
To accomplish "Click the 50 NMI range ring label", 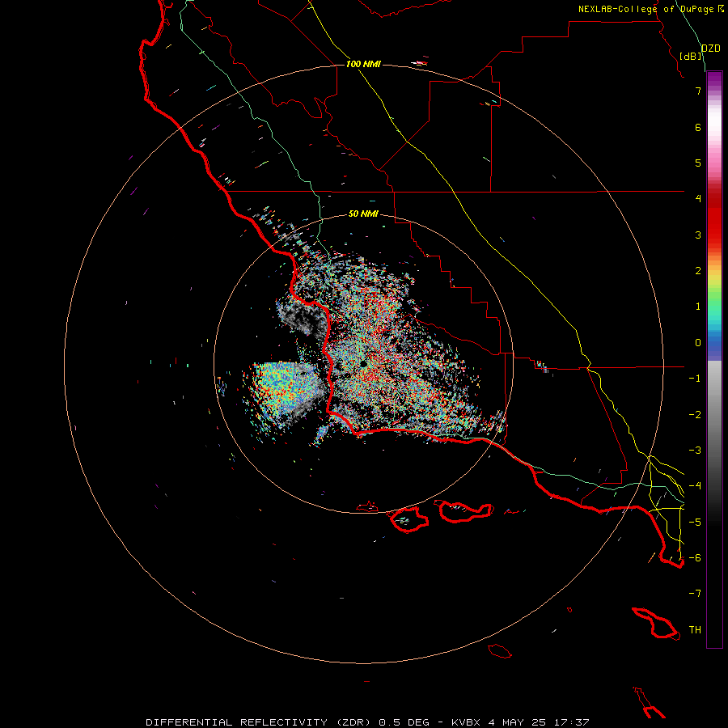I will (363, 214).
